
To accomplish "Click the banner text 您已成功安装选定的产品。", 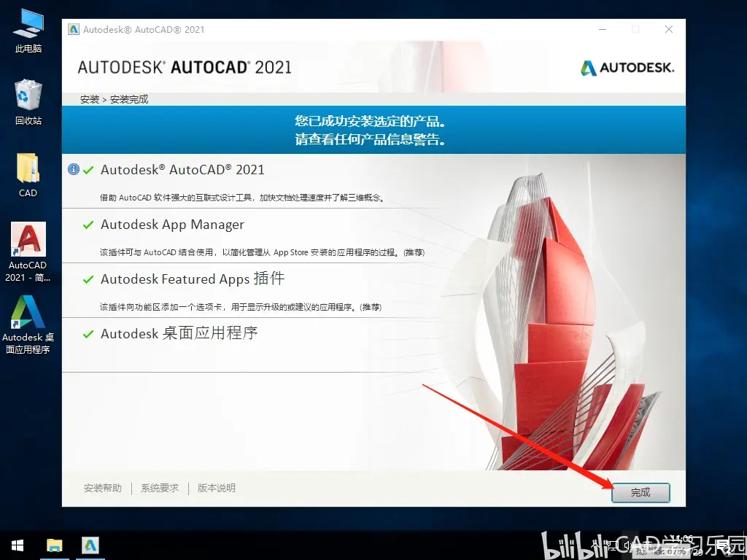I will 370,121.
